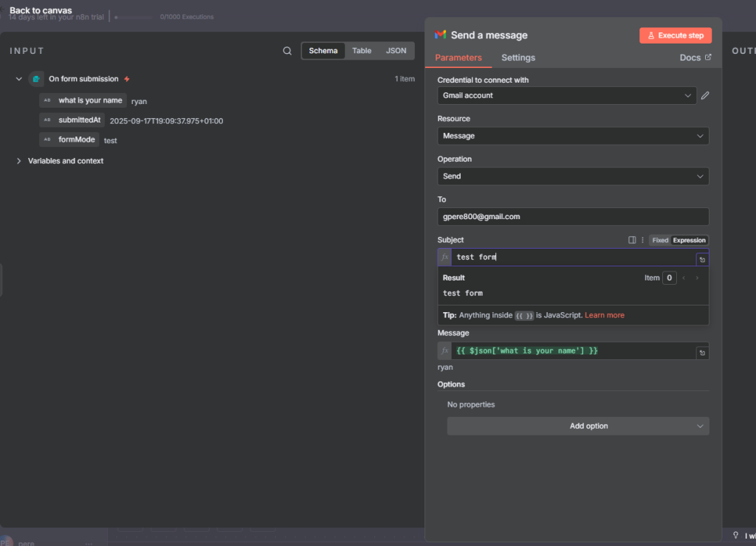Click the three-dot options icon beside Subject
The width and height of the screenshot is (756, 546).
click(642, 240)
